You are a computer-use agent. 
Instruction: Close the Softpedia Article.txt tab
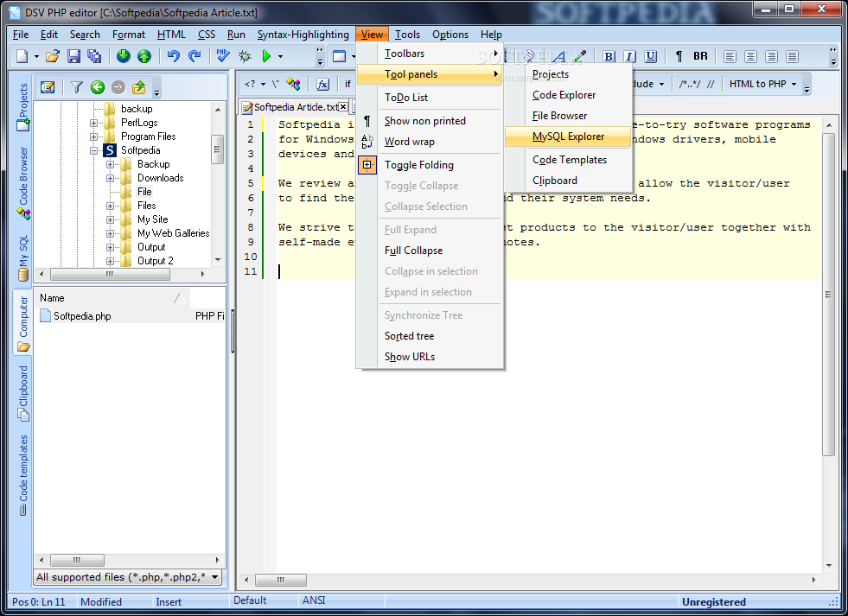coord(343,107)
